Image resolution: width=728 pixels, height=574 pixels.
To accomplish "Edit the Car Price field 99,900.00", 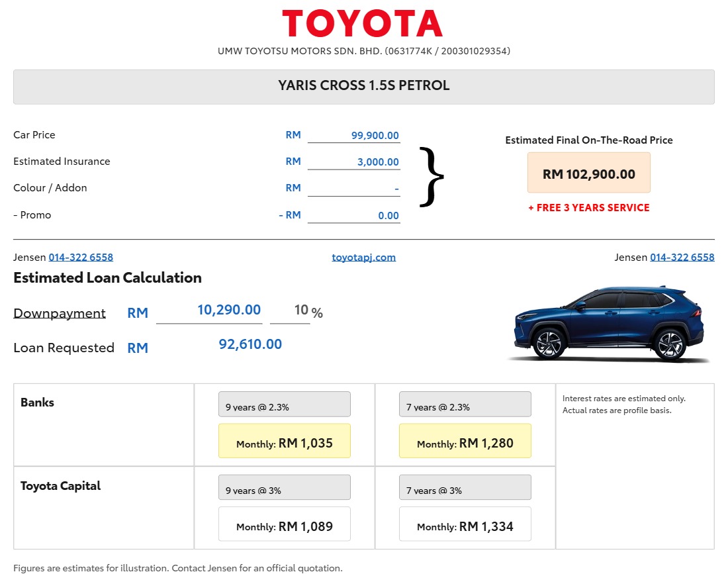I will (x=354, y=135).
